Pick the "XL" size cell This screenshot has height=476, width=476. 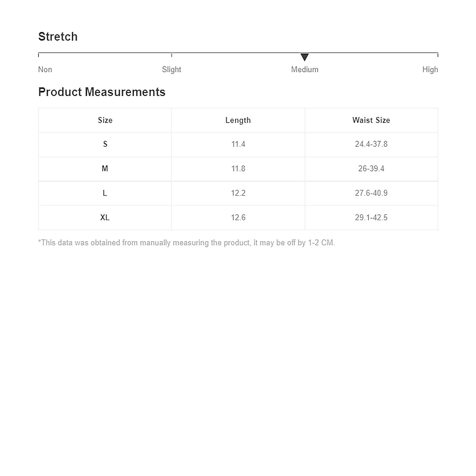(x=105, y=217)
